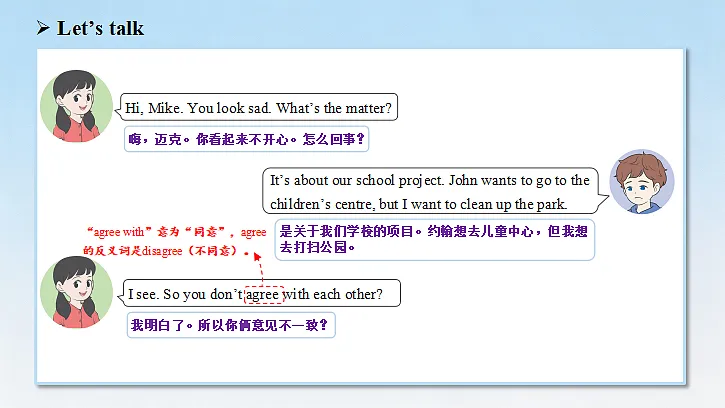Click the word "agree" in bottom bubble
Viewport: 725px width, 408px height.
coord(263,294)
